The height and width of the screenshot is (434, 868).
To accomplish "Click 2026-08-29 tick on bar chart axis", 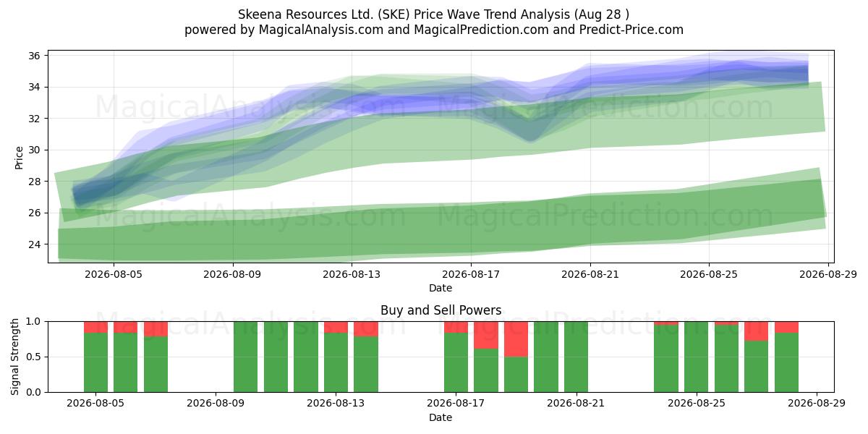I will pyautogui.click(x=817, y=404).
